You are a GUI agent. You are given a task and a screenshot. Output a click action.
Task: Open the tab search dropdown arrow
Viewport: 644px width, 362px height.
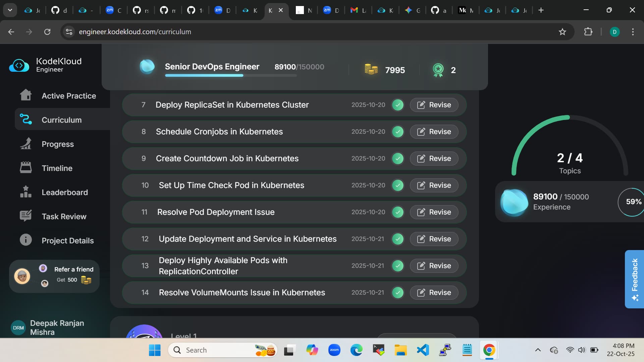10,10
